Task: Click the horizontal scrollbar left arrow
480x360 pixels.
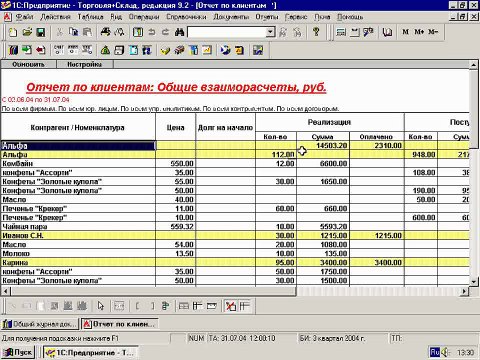Action: click(x=6, y=291)
